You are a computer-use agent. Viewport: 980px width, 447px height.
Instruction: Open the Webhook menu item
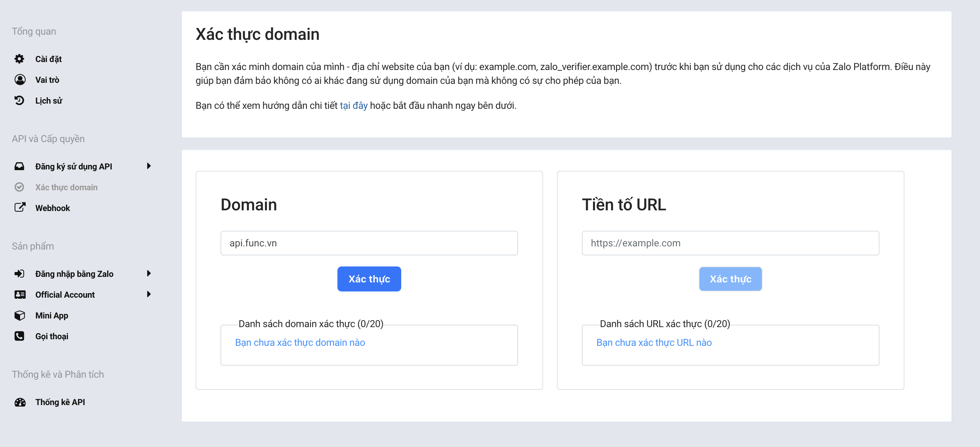(x=52, y=208)
